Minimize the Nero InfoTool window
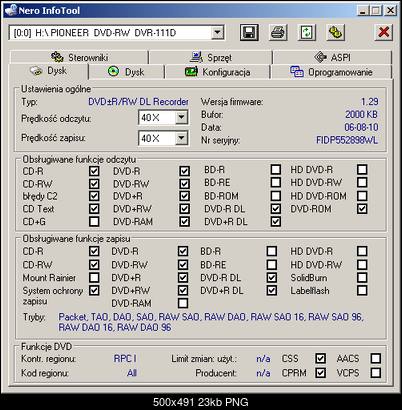This screenshot has height=410, width=402. coord(363,11)
